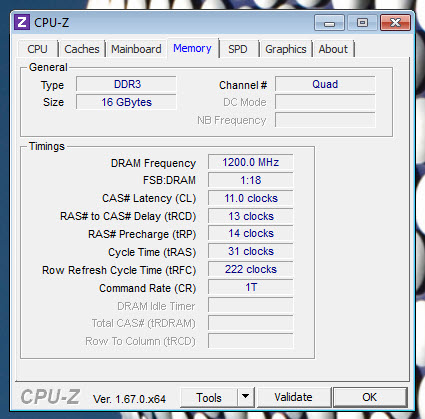This screenshot has width=425, height=419.
Task: Click the Validate button
Action: click(x=293, y=397)
